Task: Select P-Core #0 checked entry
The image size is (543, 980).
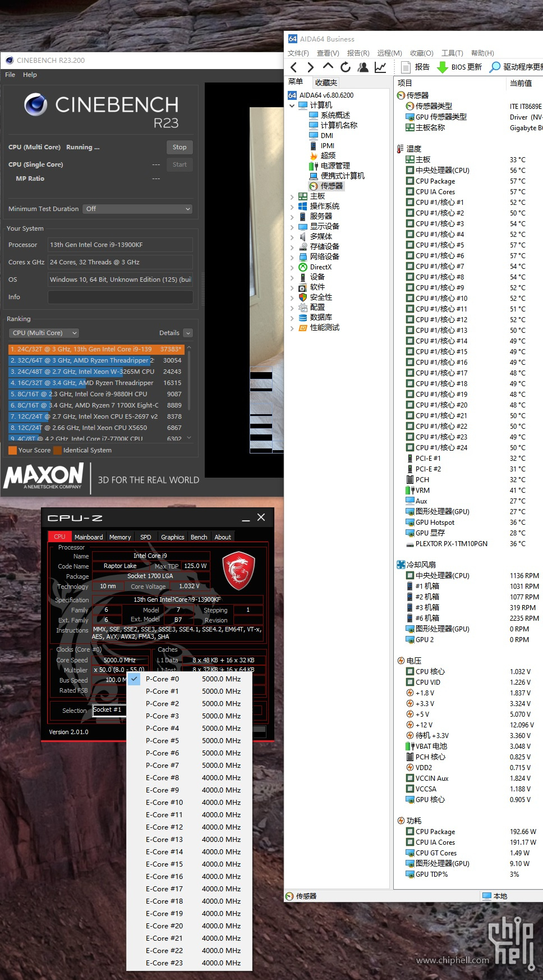Action: click(x=190, y=679)
